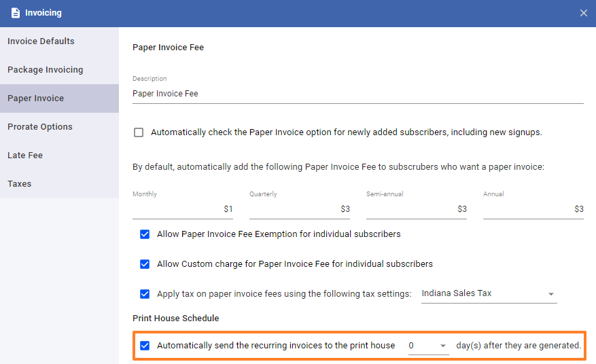
Task: Open Taxes settings section
Action: [x=59, y=183]
